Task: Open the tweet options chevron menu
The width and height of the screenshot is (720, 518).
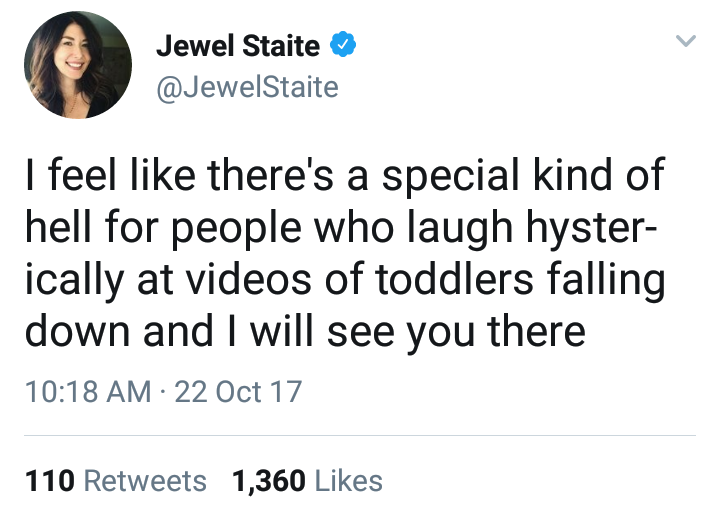Action: (685, 41)
